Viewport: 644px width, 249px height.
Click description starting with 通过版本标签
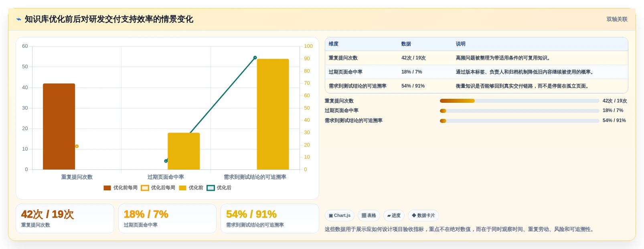[526, 72]
